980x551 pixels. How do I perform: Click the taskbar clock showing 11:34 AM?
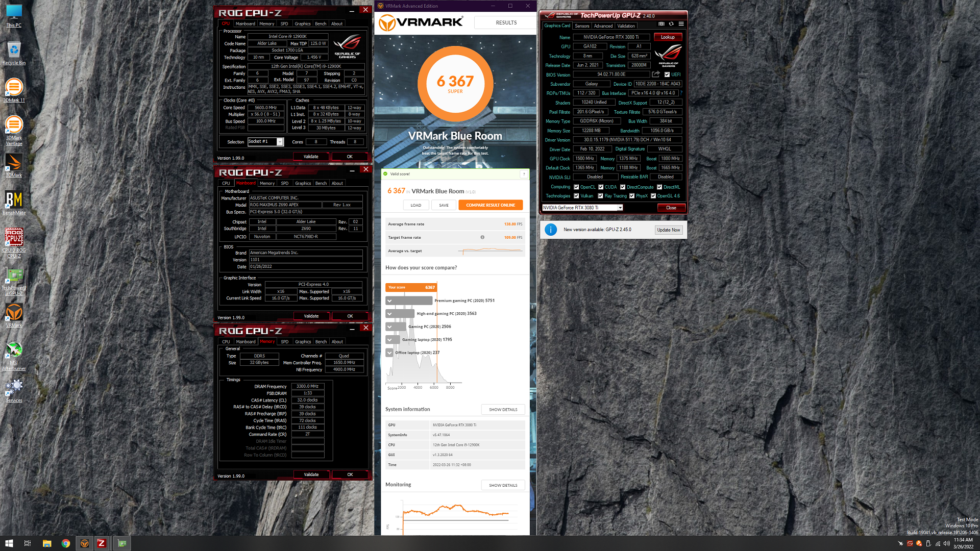[x=963, y=543]
